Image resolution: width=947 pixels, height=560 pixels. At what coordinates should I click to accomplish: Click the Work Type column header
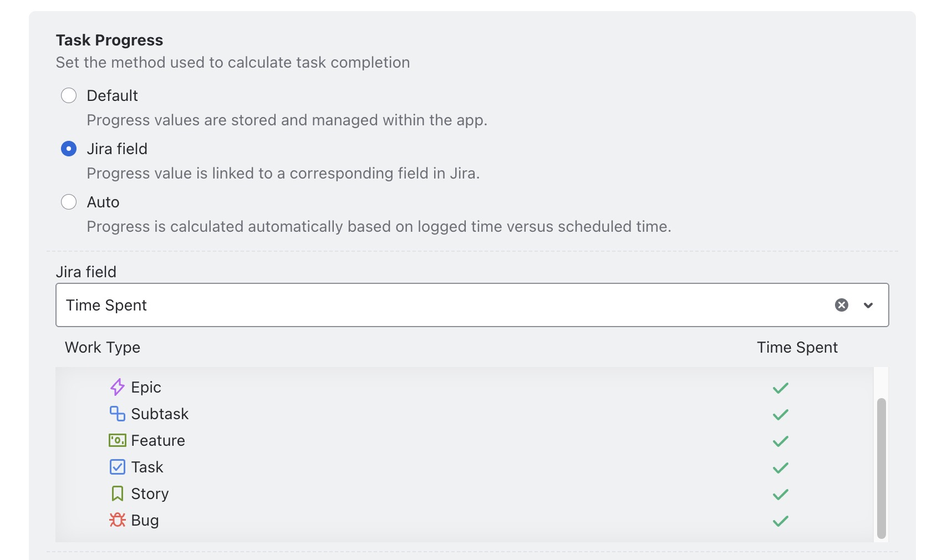click(x=103, y=347)
